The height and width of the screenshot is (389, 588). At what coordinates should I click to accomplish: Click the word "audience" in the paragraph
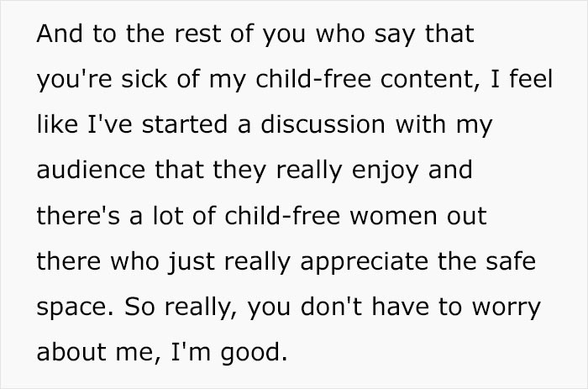click(91, 170)
